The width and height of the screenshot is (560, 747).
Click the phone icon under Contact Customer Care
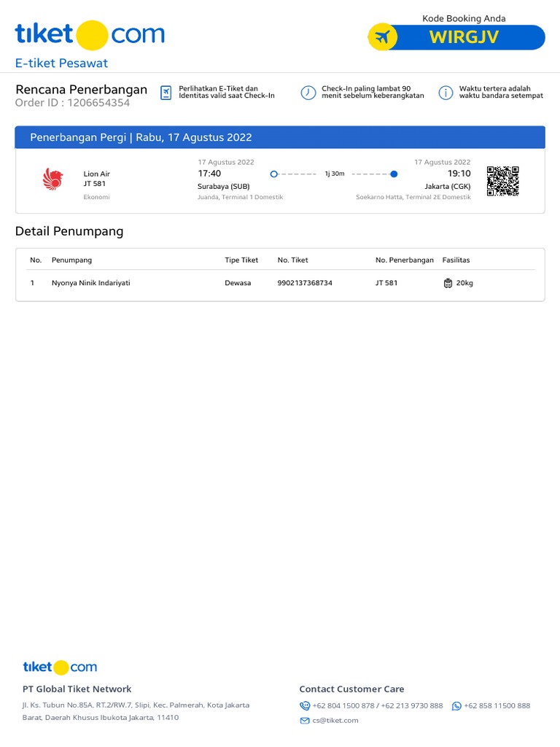coord(305,705)
